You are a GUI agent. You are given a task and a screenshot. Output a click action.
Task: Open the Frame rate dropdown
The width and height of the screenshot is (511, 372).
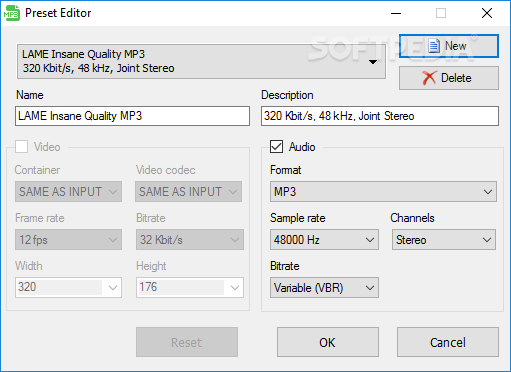tap(68, 240)
